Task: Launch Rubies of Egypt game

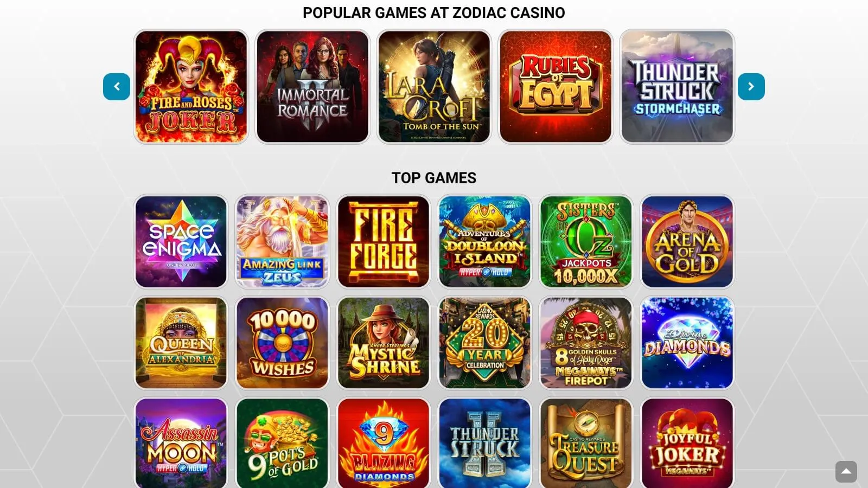Action: (x=556, y=87)
